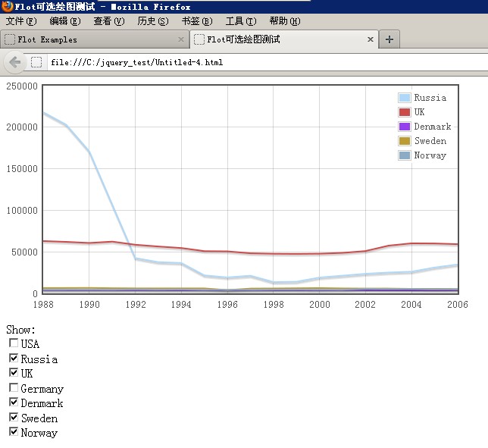Click the back navigation arrow button
488x448 pixels.
coord(14,61)
